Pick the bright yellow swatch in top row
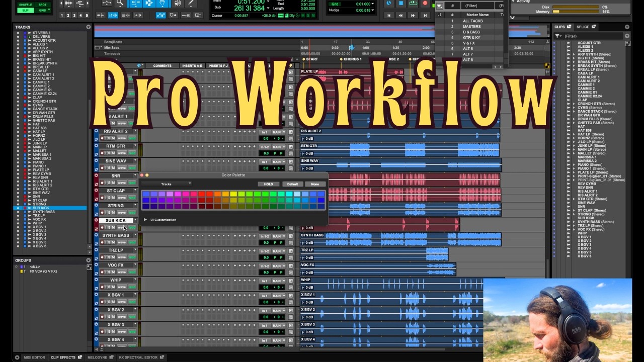Screen dimensions: 644x362 tap(233, 194)
